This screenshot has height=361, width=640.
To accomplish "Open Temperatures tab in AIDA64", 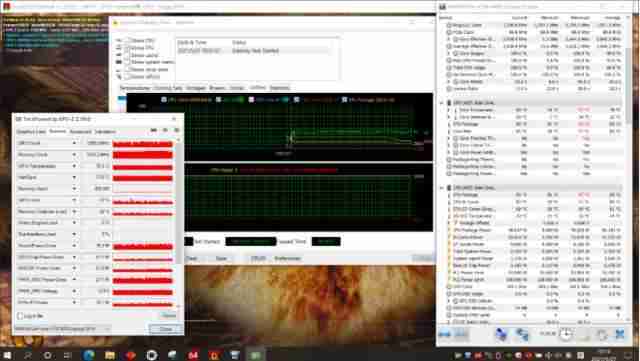I will pos(135,88).
